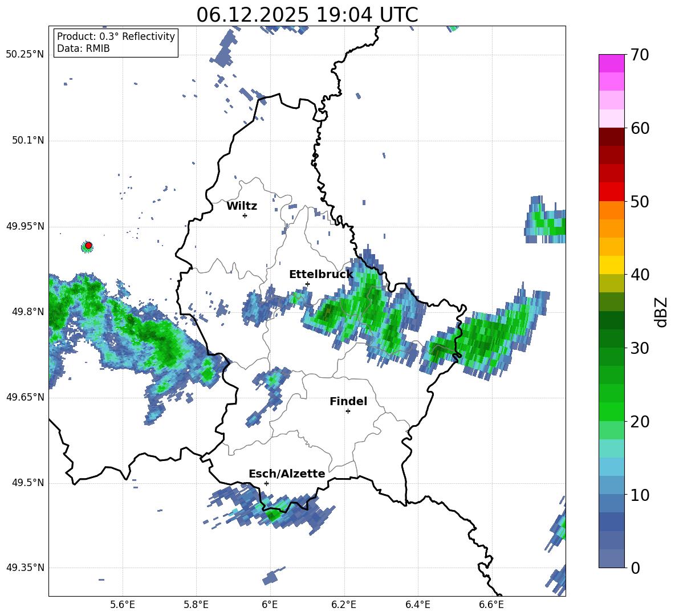
Task: Click the Ettelbruck city label
Action: (x=321, y=275)
